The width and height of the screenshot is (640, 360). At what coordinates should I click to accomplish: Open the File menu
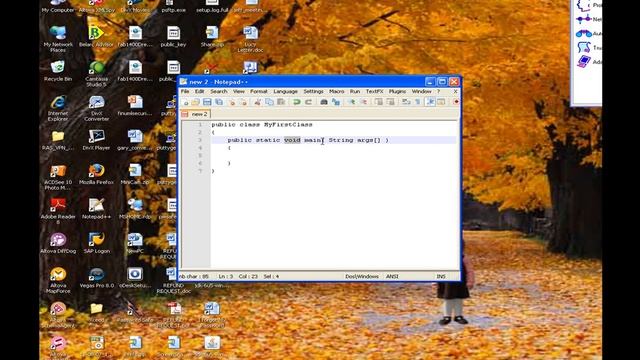pos(185,91)
